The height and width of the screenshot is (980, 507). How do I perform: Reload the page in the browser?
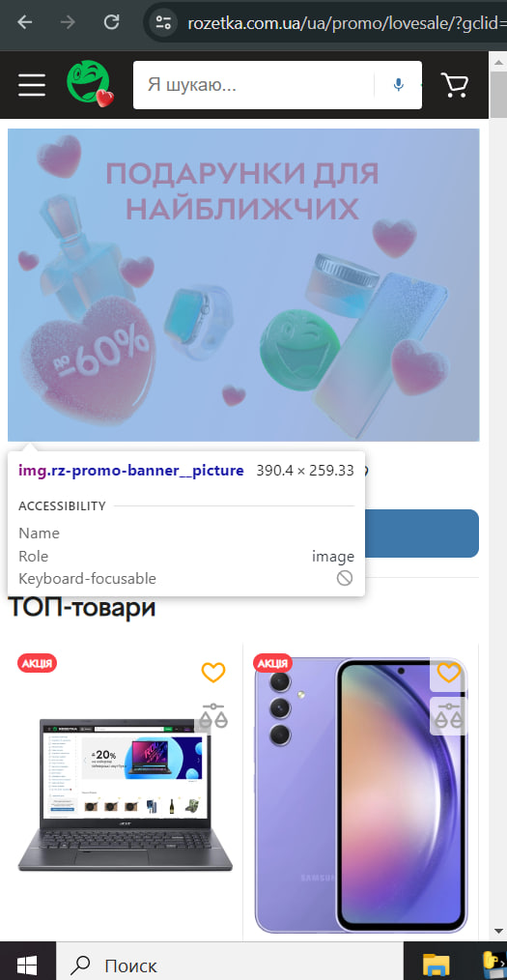tap(111, 23)
